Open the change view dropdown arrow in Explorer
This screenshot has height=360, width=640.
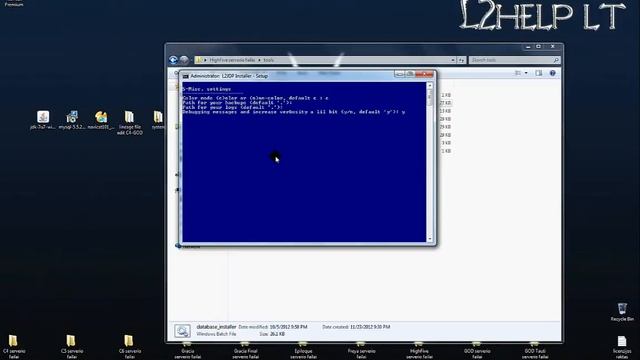[x=526, y=73]
